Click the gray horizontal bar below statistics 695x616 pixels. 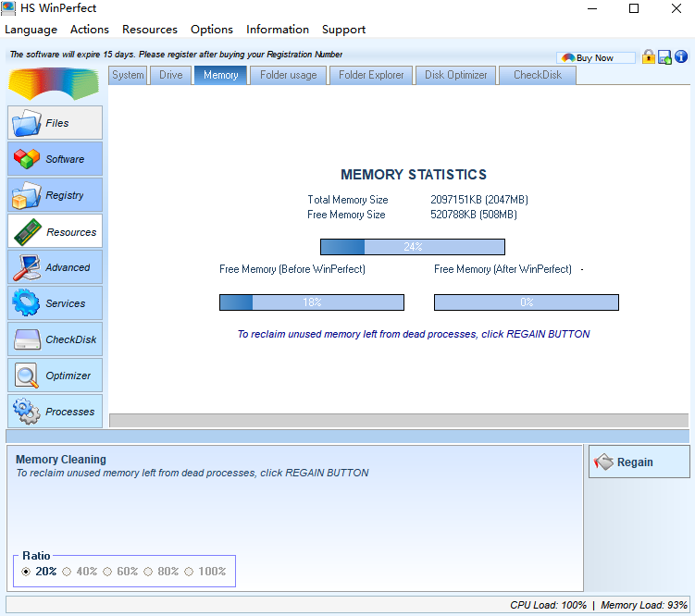(399, 420)
